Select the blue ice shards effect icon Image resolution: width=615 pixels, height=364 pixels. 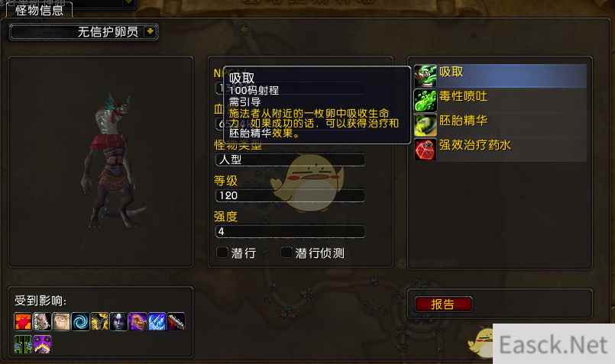(157, 322)
